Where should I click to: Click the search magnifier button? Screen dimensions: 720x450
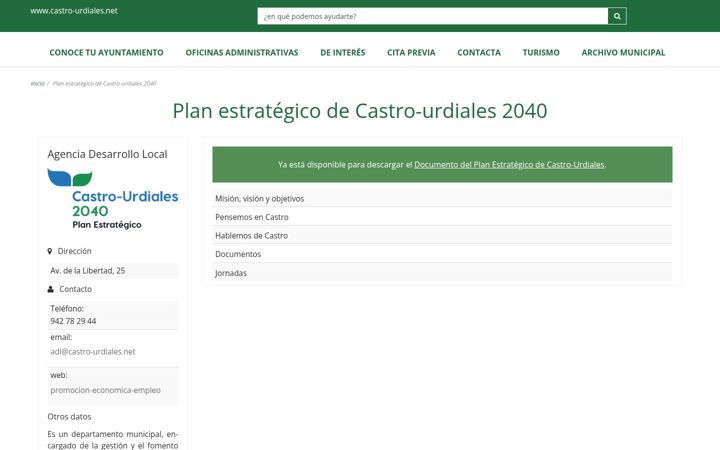coord(617,16)
